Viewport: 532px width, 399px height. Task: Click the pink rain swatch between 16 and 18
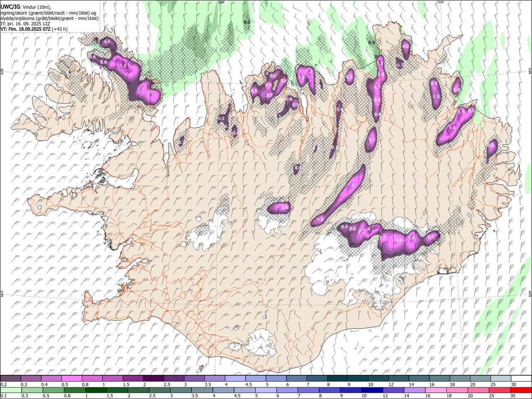click(x=436, y=390)
